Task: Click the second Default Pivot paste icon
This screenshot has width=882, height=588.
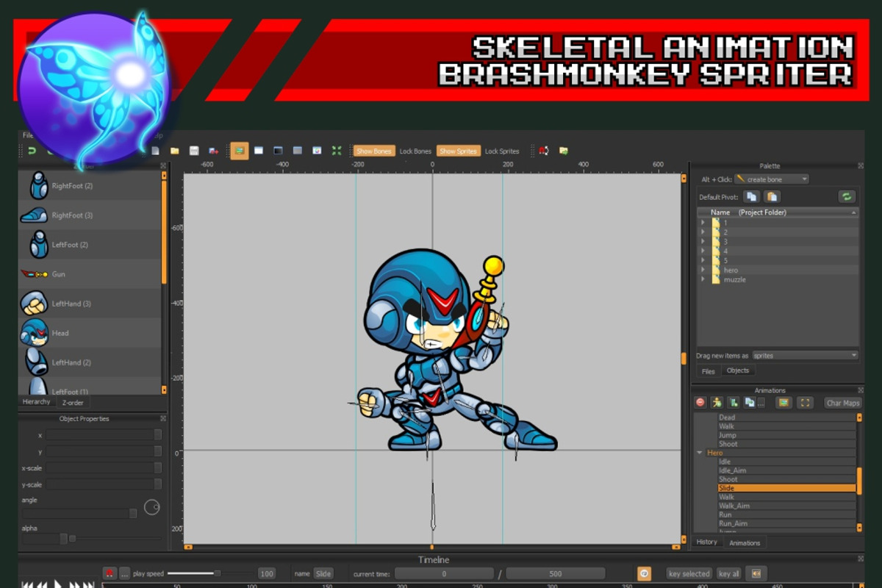Action: (772, 196)
